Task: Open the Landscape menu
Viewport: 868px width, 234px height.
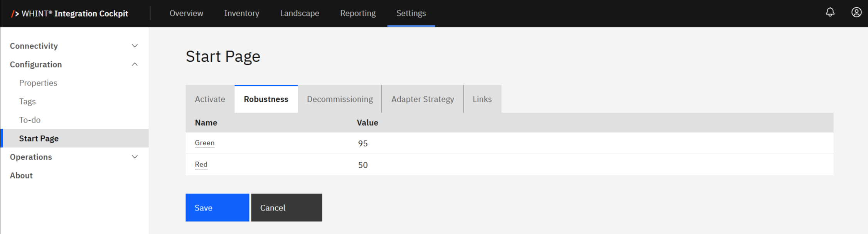Action: [299, 13]
